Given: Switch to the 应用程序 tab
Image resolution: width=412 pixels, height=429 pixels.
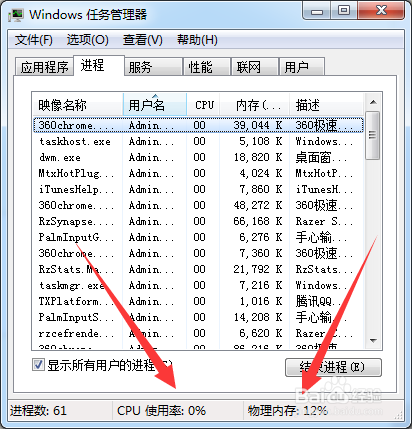Looking at the screenshot, I should pos(44,67).
